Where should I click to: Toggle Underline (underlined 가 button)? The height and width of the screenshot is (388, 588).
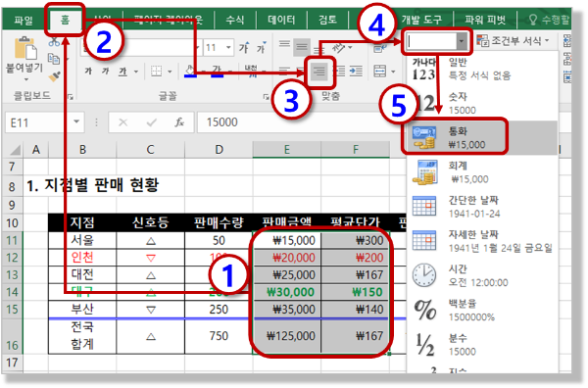pos(122,71)
